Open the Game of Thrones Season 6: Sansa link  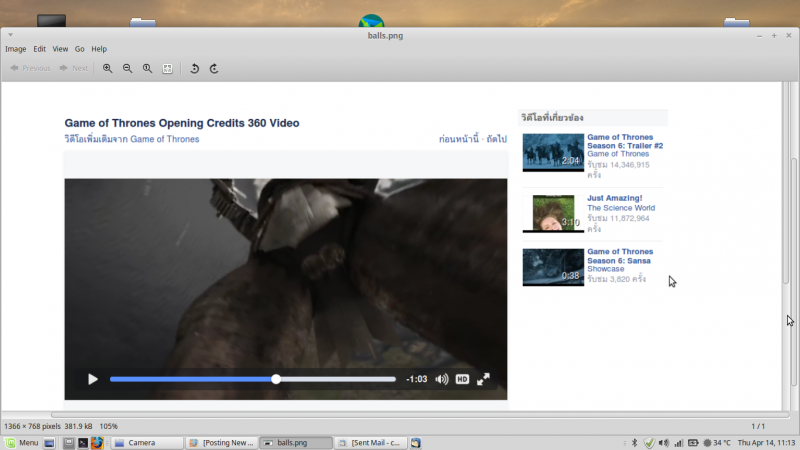[620, 256]
